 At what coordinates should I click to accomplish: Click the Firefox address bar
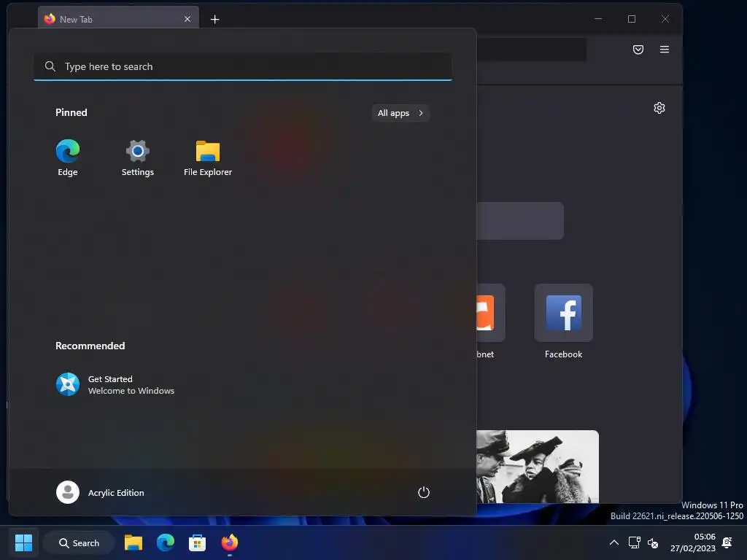[x=531, y=50]
